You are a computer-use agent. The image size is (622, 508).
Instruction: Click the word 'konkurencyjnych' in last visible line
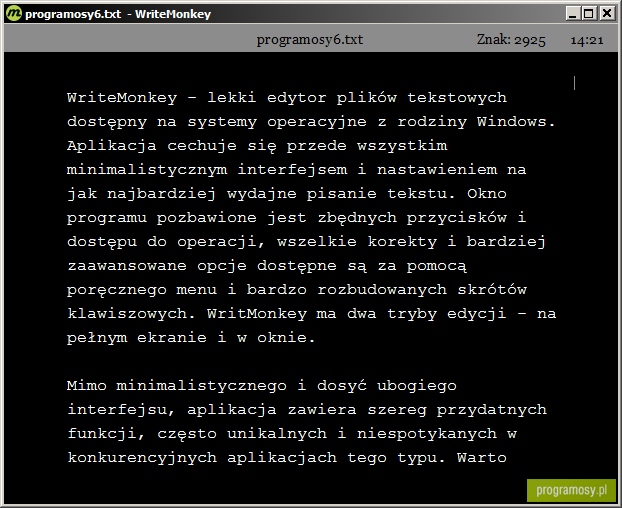pos(142,458)
